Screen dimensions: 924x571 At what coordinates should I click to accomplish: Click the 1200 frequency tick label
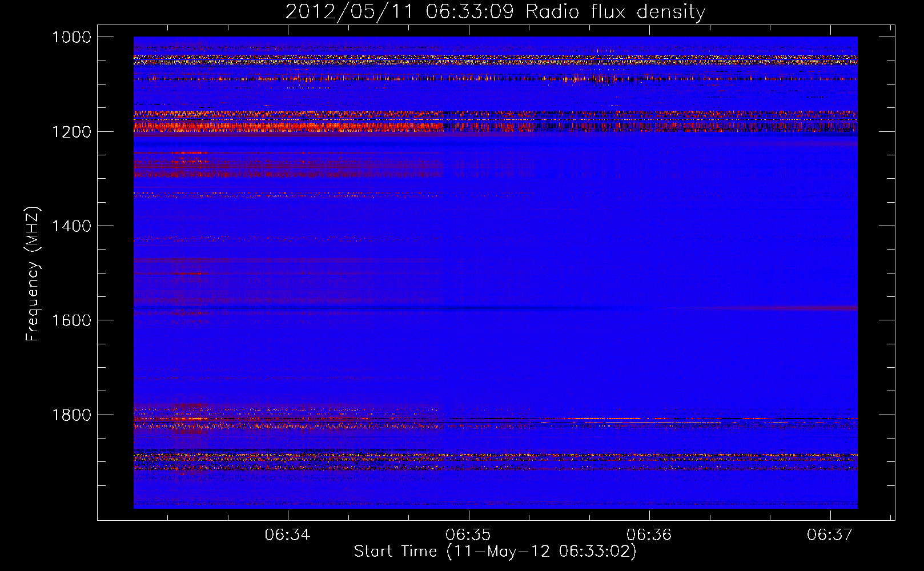click(x=71, y=132)
